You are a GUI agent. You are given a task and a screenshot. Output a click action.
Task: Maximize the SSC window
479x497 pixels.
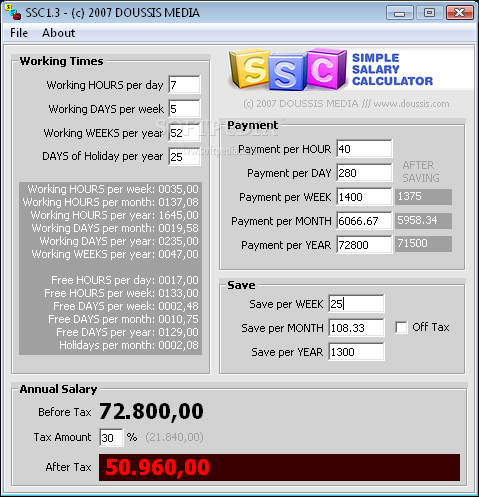click(429, 13)
